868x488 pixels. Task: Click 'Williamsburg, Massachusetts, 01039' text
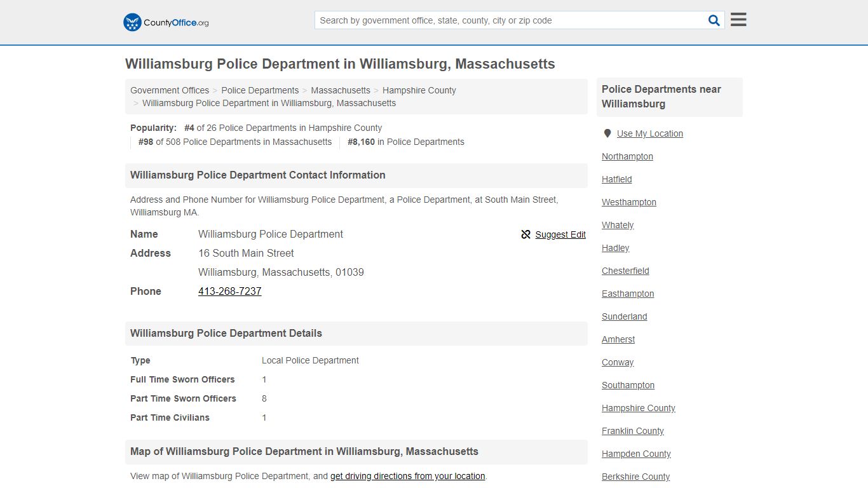point(281,272)
